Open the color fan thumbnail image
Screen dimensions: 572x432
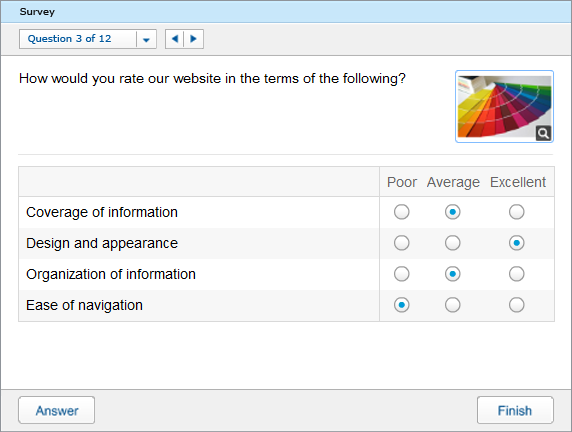tap(505, 106)
